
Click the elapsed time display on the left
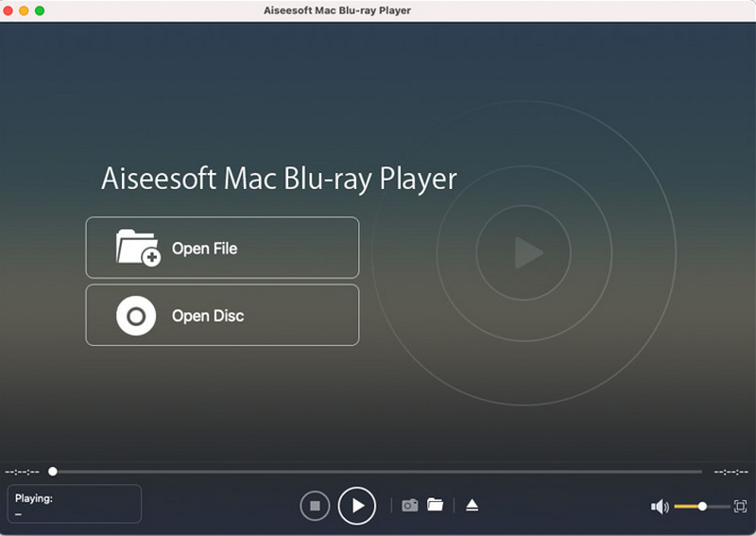click(22, 471)
